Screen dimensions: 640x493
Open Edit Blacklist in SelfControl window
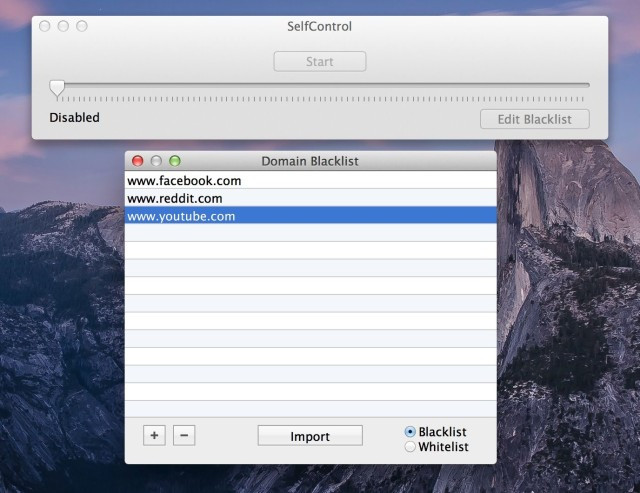[x=535, y=119]
